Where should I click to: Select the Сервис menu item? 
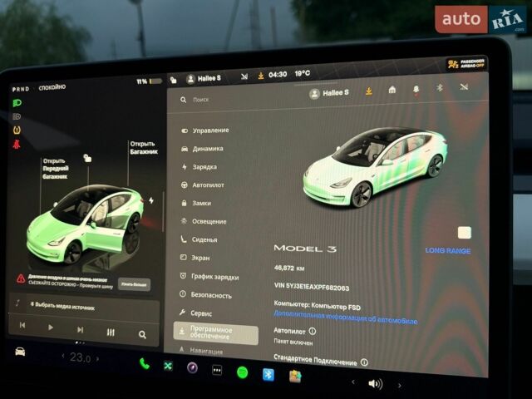click(x=195, y=313)
